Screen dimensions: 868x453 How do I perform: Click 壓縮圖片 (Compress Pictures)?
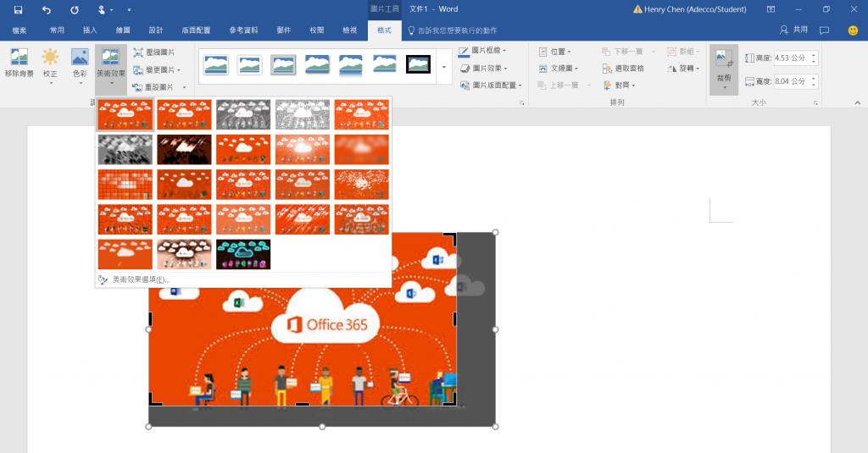point(154,52)
